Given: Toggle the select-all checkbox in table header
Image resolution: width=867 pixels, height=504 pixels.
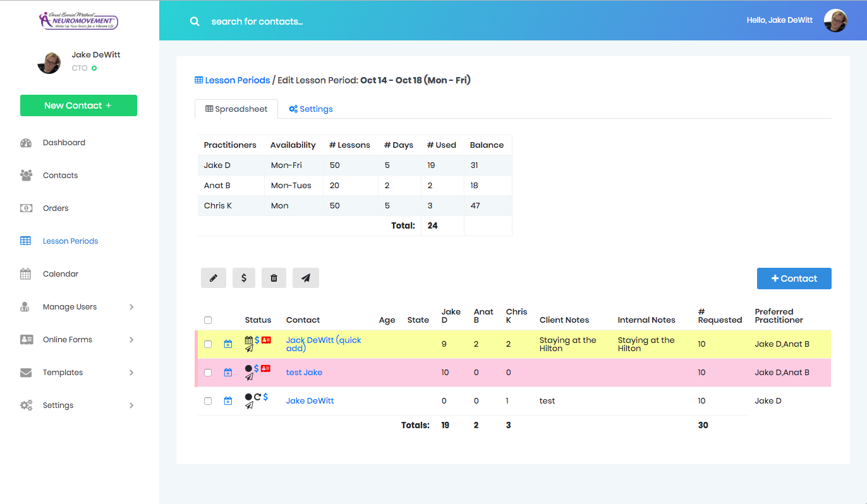Looking at the screenshot, I should click(x=208, y=320).
